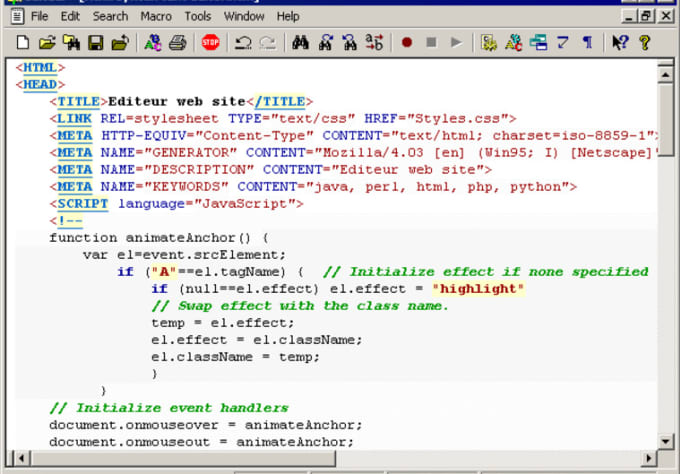This screenshot has width=680, height=474.
Task: Open the Replace a-to-b icon
Action: pyautogui.click(x=374, y=42)
